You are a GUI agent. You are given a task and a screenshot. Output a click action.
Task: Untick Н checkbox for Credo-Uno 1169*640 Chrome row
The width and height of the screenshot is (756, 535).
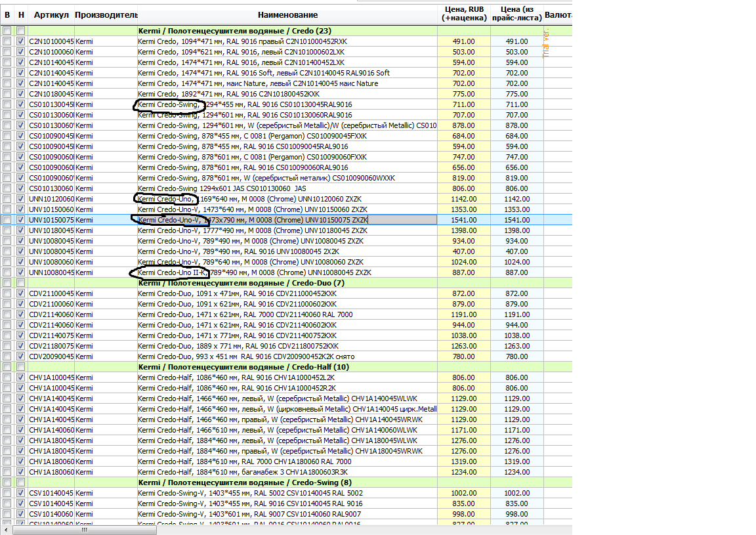click(x=20, y=199)
